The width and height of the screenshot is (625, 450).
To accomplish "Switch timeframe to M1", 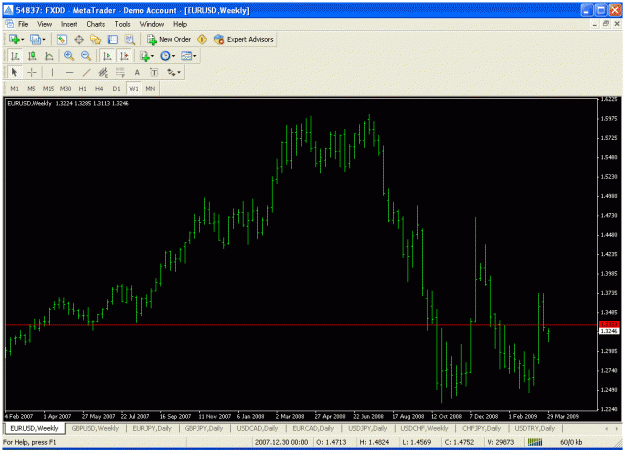I will click(15, 88).
